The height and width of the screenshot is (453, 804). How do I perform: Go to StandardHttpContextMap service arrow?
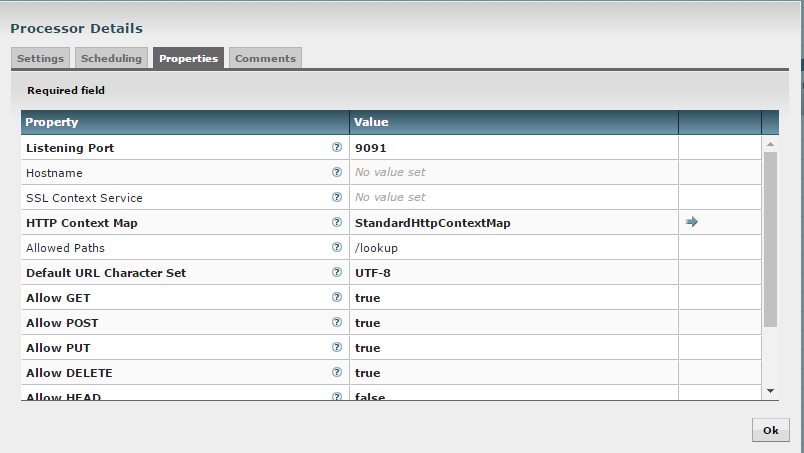point(691,222)
